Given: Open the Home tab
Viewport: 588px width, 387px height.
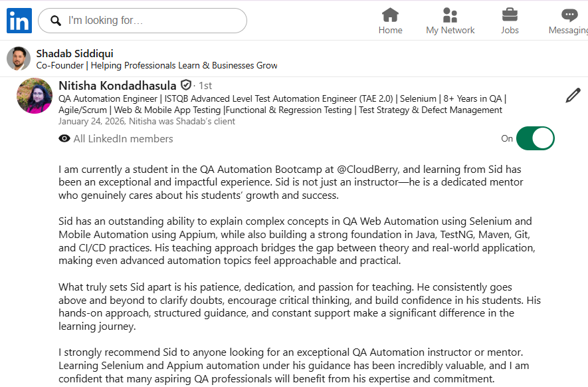Looking at the screenshot, I should (390, 21).
